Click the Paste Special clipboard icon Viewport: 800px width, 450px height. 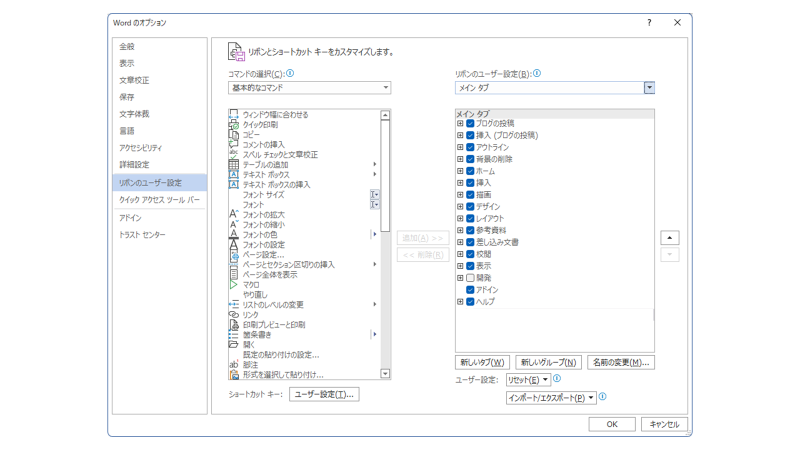click(234, 374)
